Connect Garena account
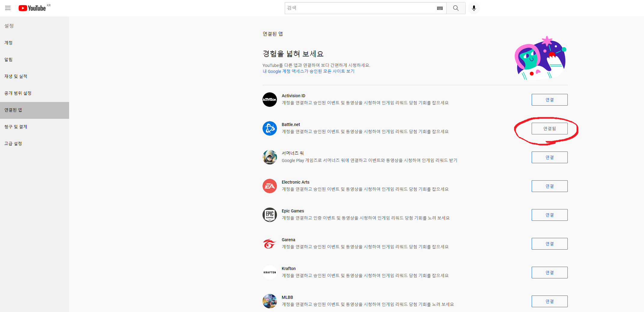644x312 pixels. coord(549,244)
